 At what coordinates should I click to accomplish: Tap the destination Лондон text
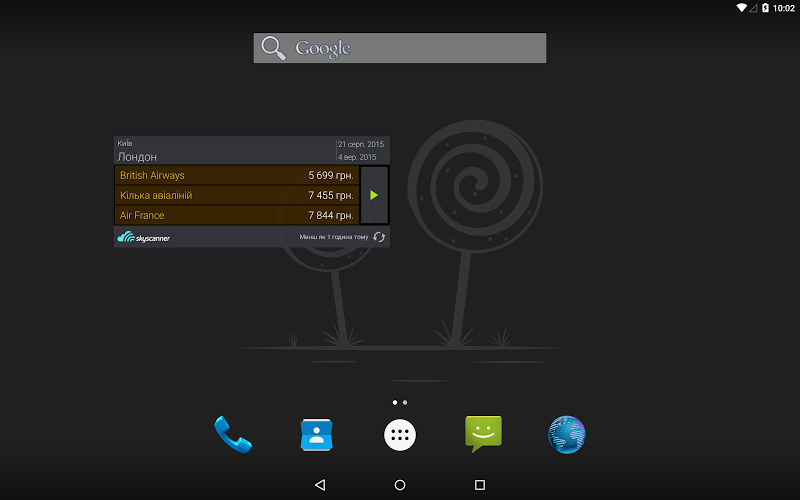click(137, 157)
